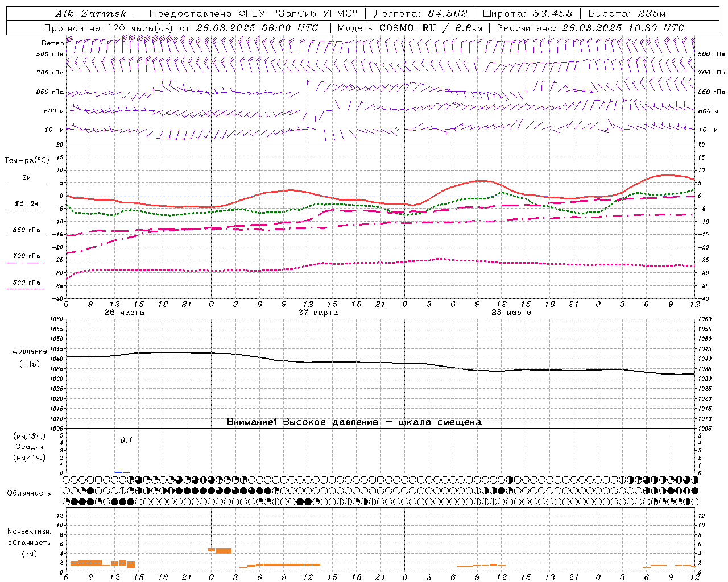Click the elevation text Высота: 235м
This screenshot has width=728, height=582.
point(627,14)
